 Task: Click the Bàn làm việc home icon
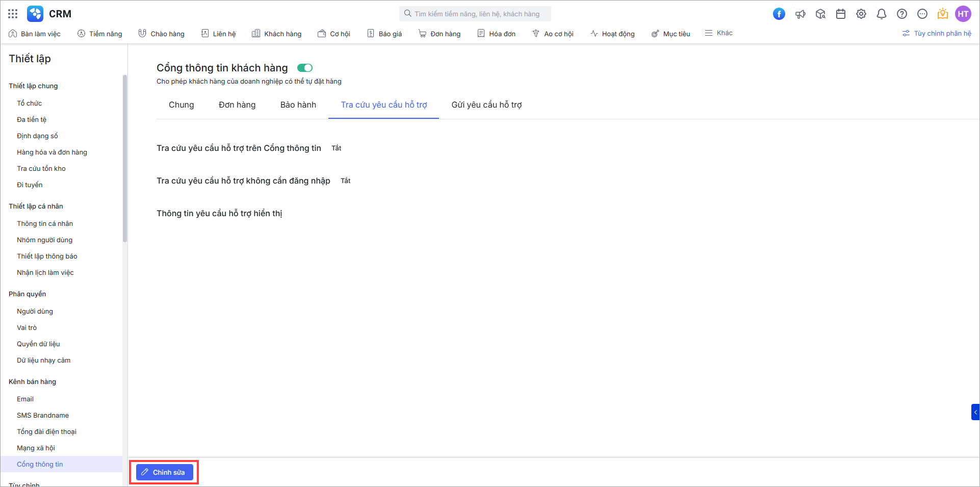(x=13, y=33)
